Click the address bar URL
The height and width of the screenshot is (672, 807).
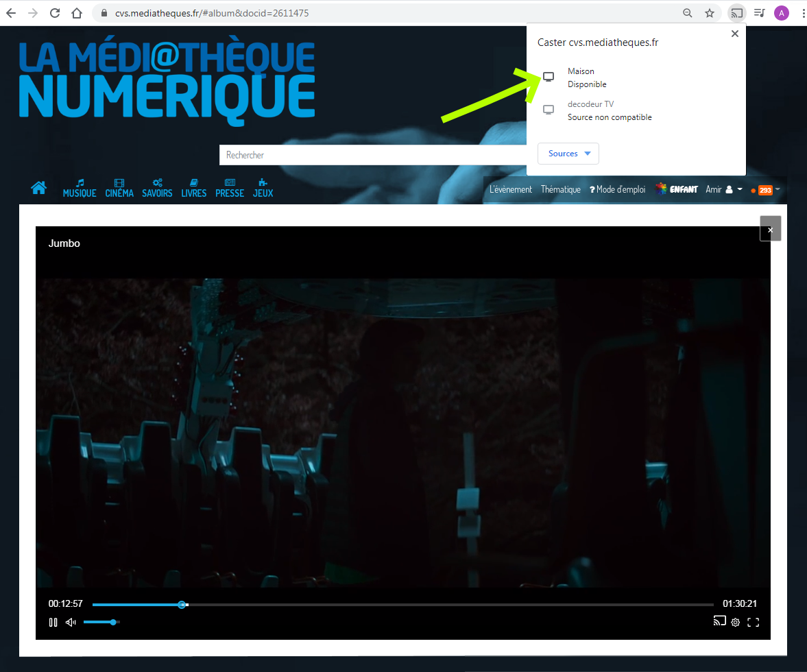coord(212,13)
